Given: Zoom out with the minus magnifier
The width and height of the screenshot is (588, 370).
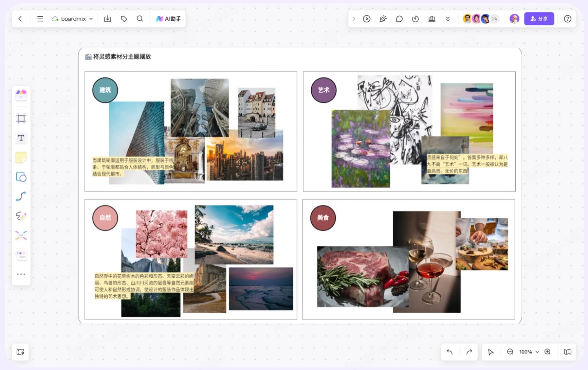Looking at the screenshot, I should (x=510, y=352).
